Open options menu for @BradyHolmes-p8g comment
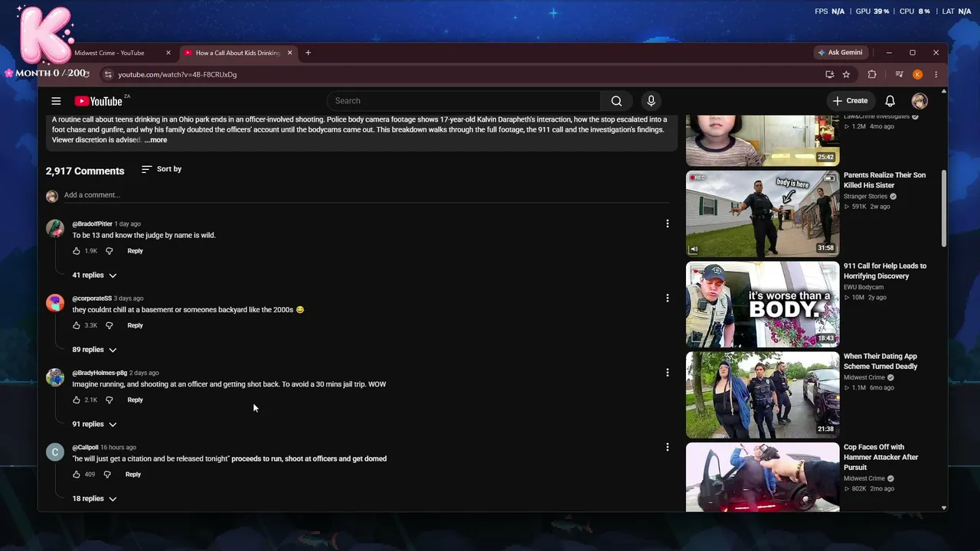 point(668,373)
